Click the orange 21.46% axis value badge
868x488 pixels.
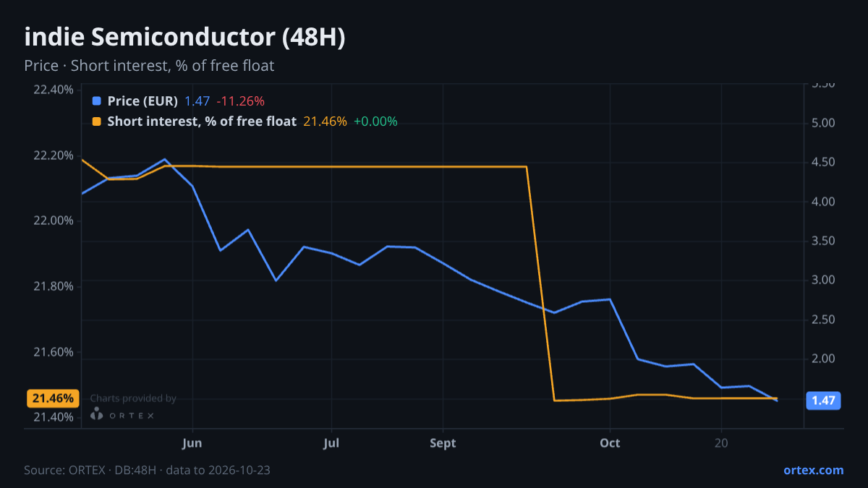click(x=52, y=398)
